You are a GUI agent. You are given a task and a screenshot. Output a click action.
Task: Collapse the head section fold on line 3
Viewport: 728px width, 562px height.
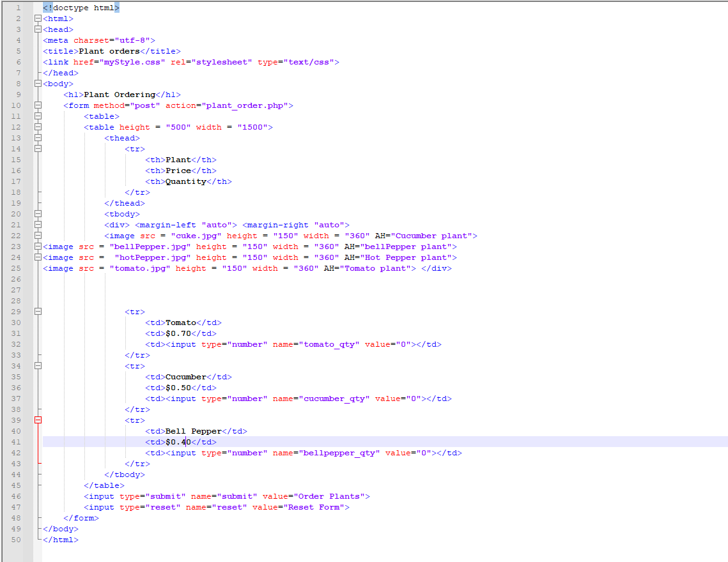(38, 29)
